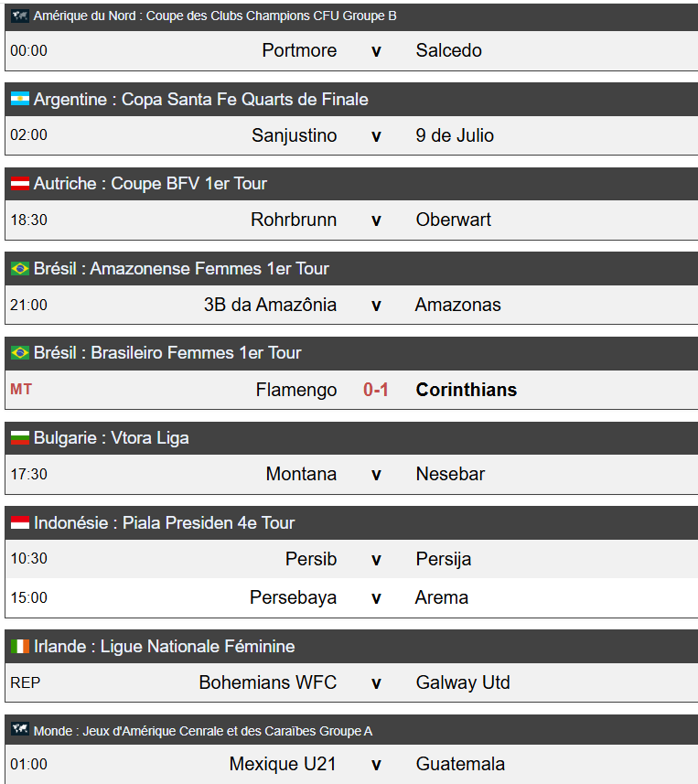
Task: Click Brazil flag beside Amazonense Femmes
Action: 20,269
